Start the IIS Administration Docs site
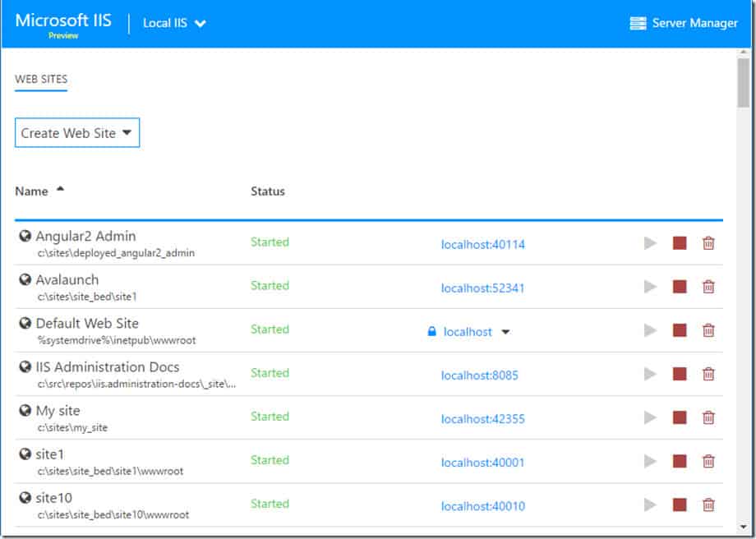Screen dimensions: 756x539 pyautogui.click(x=651, y=374)
